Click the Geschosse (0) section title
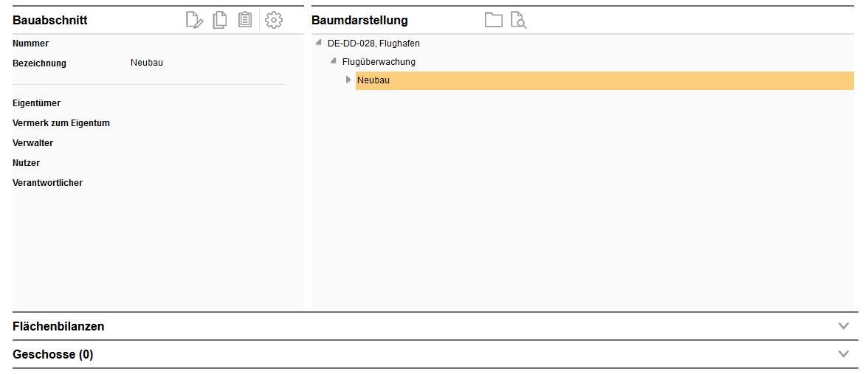Viewport: 868px width, 374px height. [x=53, y=354]
